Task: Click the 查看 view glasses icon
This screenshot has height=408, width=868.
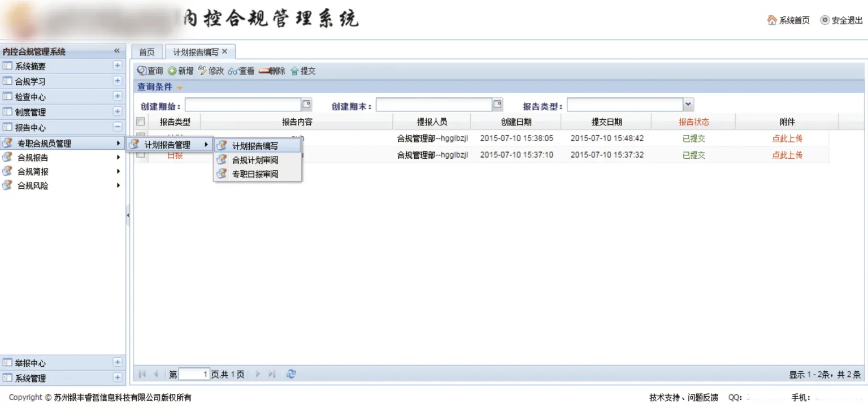Action: coord(233,71)
